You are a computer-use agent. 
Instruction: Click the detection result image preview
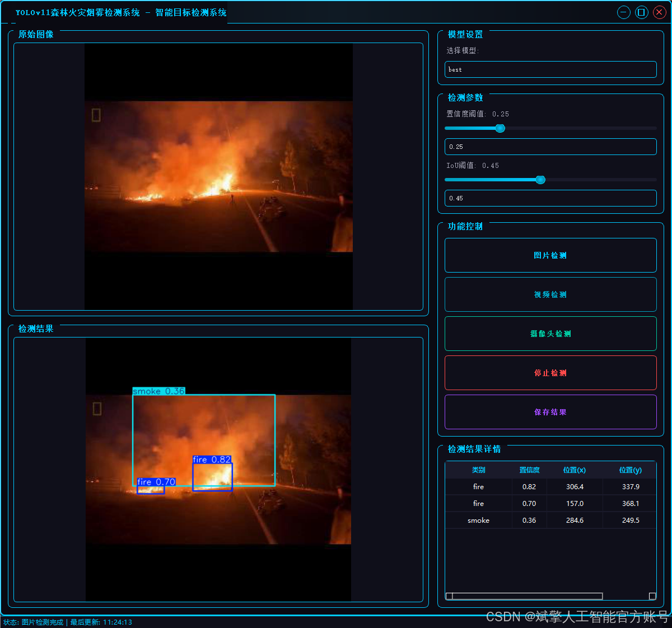(218, 470)
